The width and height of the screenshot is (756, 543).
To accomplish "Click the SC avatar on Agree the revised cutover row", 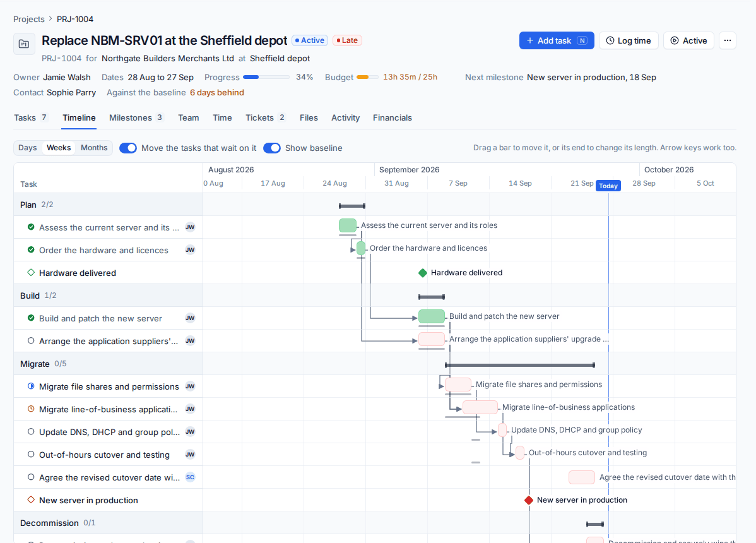I will (x=191, y=477).
